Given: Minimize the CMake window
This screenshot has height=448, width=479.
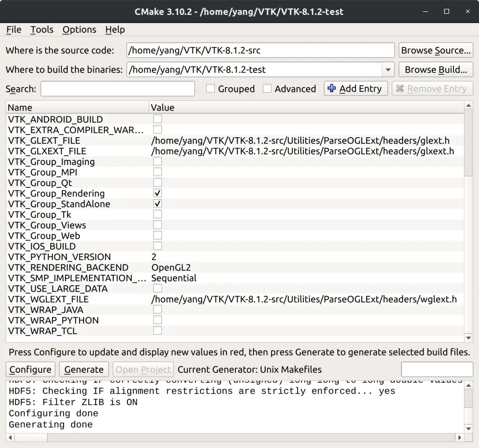Looking at the screenshot, I should pos(425,11).
